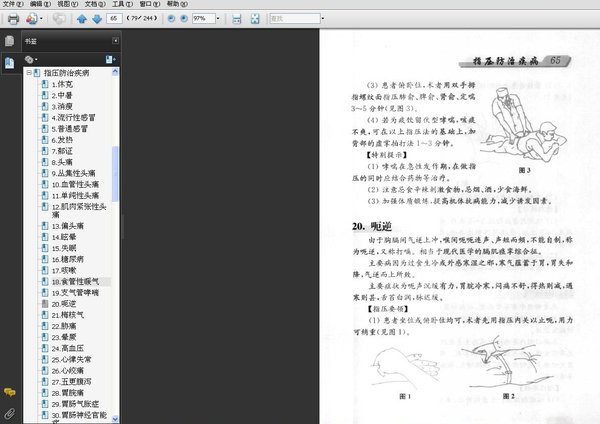The height and width of the screenshot is (424, 600).
Task: Click the colorful collaborate icon beside Print
Action: pyautogui.click(x=33, y=18)
